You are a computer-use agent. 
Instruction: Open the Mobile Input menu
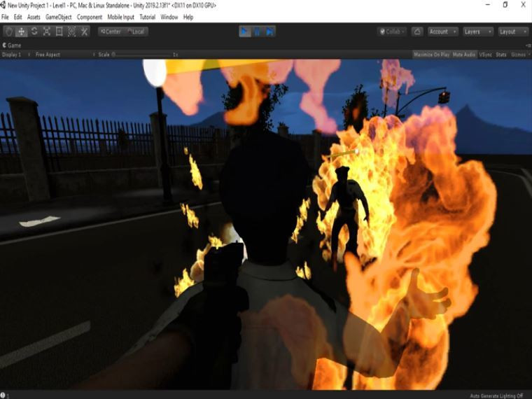[121, 17]
